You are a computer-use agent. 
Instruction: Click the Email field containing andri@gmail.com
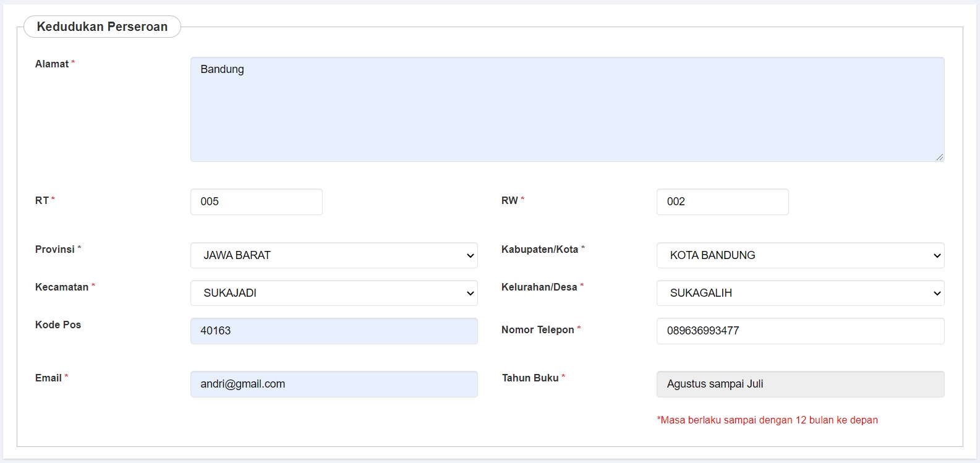point(334,384)
